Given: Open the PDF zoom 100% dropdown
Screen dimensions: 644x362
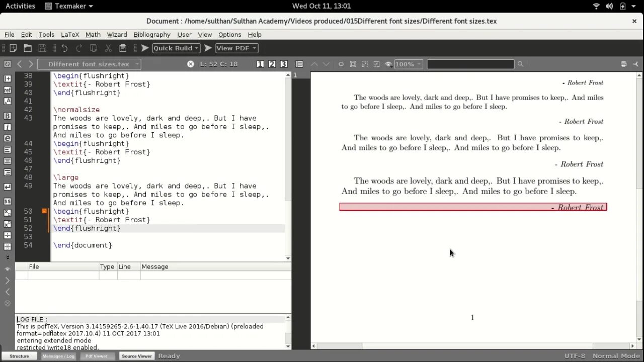Looking at the screenshot, I should [408, 64].
